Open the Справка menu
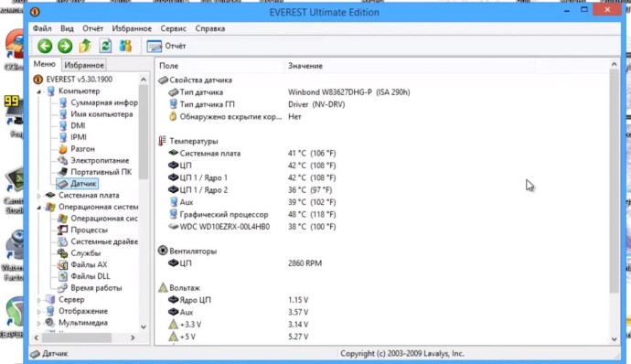Screen dimensions: 631x364 click(x=210, y=28)
